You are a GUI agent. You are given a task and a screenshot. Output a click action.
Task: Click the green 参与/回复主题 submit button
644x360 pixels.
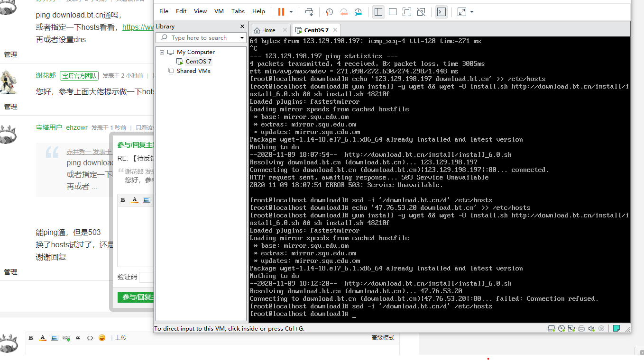coord(136,297)
